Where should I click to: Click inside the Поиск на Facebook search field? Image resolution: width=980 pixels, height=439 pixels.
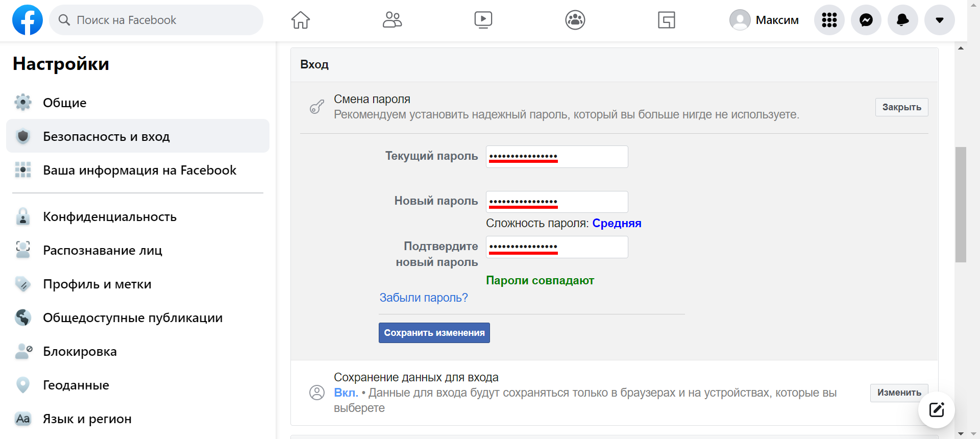(x=156, y=20)
